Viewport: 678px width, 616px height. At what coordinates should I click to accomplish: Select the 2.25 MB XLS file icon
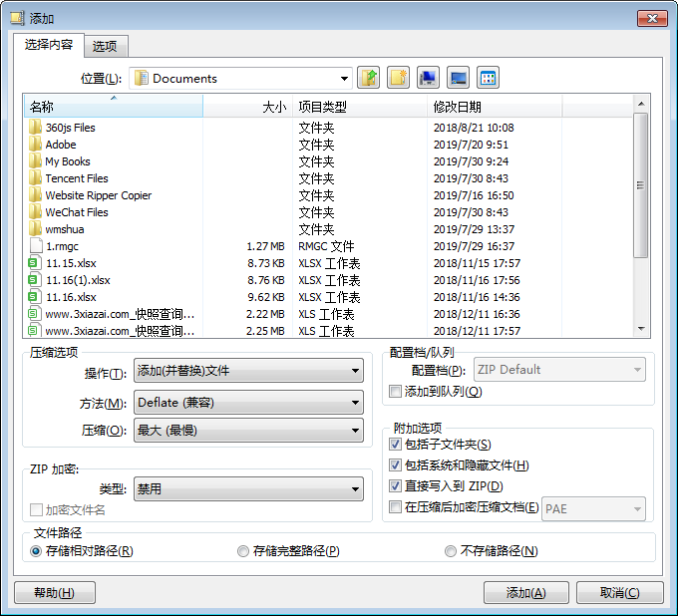tap(35, 331)
